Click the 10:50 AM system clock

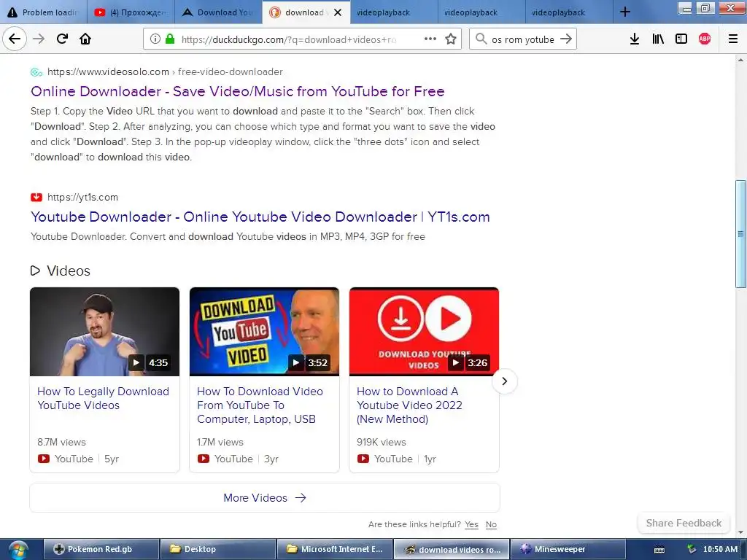click(x=720, y=549)
